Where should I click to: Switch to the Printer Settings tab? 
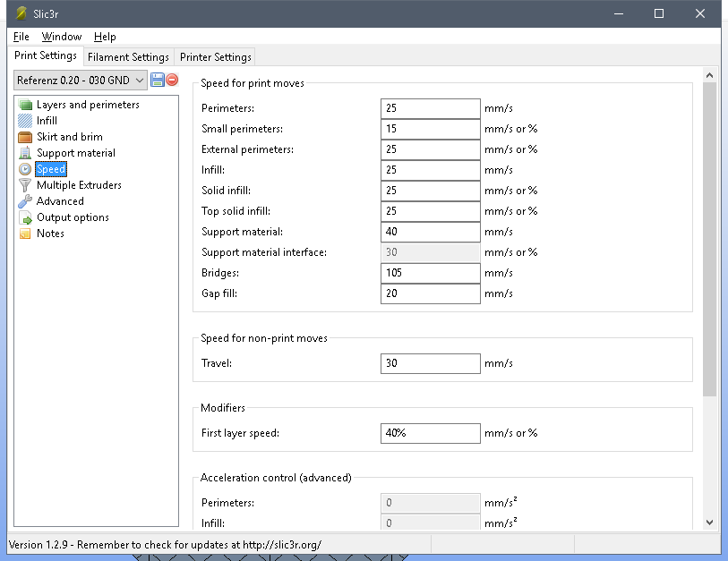[216, 56]
